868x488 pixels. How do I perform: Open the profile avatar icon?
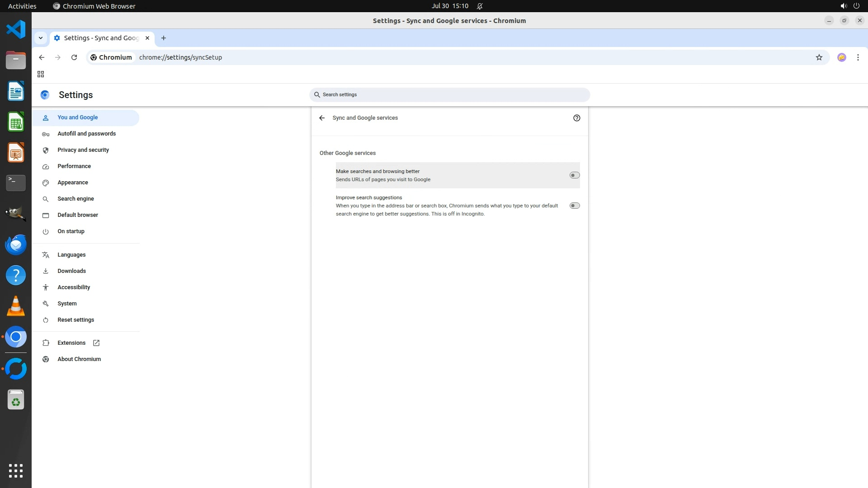pyautogui.click(x=841, y=57)
